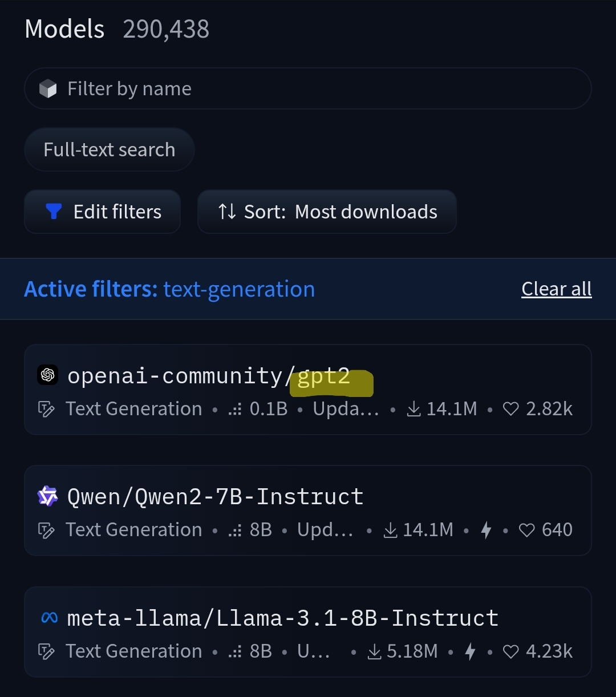Image resolution: width=616 pixels, height=697 pixels.
Task: Click the Qwen logo icon
Action: coord(48,497)
